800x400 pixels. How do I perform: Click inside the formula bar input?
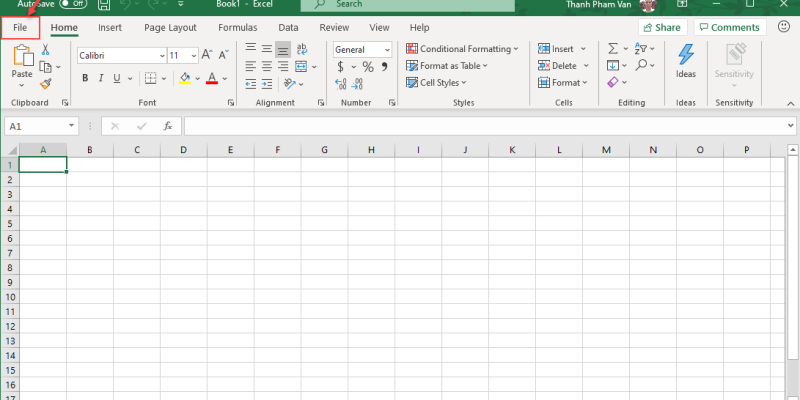click(480, 126)
